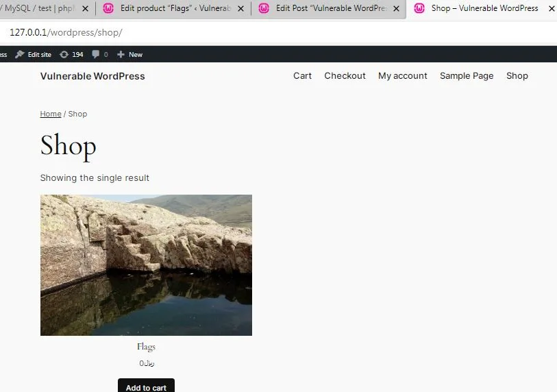Click the Home breadcrumb link

click(50, 114)
